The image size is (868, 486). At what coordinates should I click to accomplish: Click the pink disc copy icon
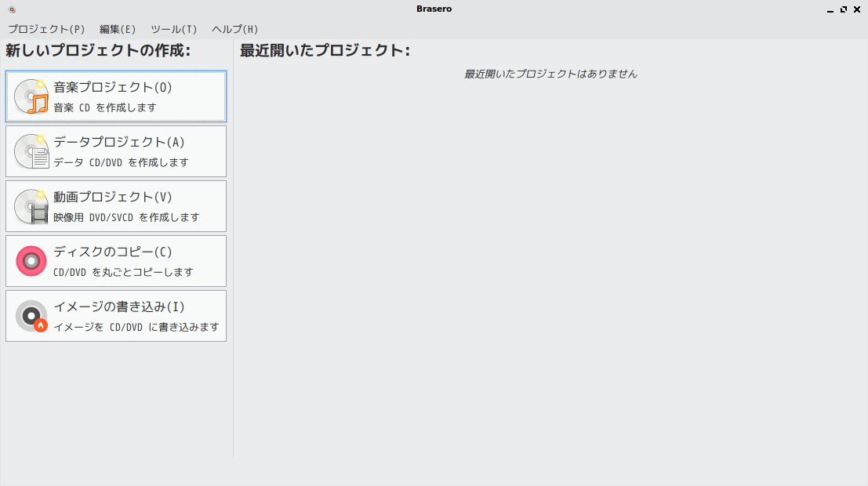pos(31,261)
